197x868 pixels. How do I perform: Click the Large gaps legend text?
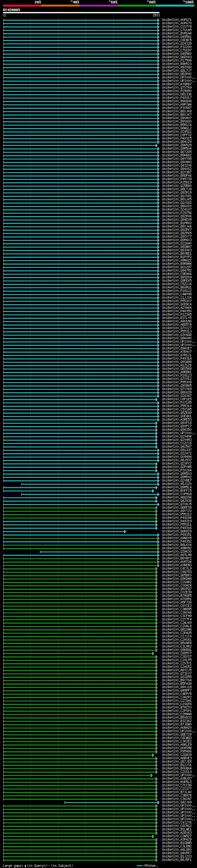point(38,865)
